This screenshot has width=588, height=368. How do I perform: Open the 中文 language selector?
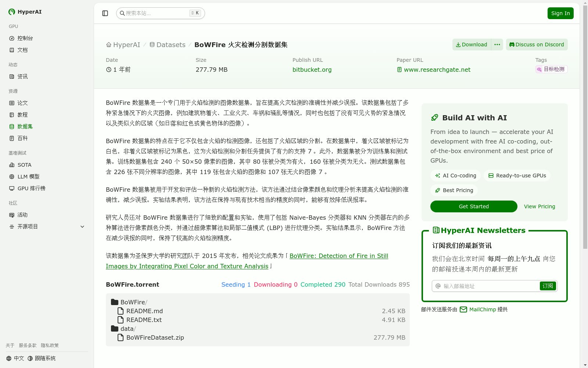coord(15,358)
